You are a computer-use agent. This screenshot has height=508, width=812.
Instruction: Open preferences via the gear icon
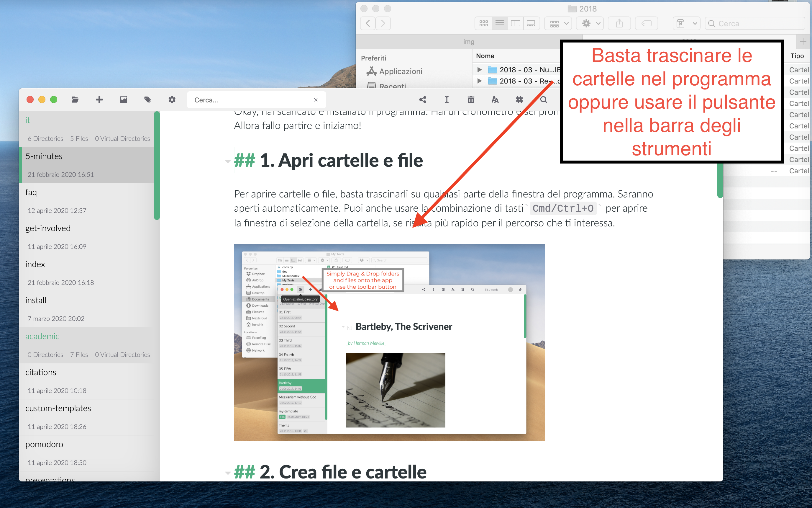point(172,100)
